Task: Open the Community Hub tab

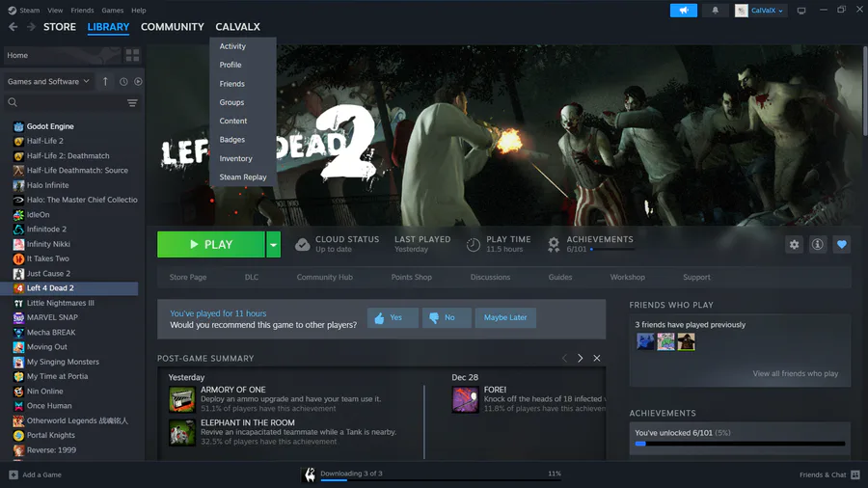Action: (x=324, y=277)
